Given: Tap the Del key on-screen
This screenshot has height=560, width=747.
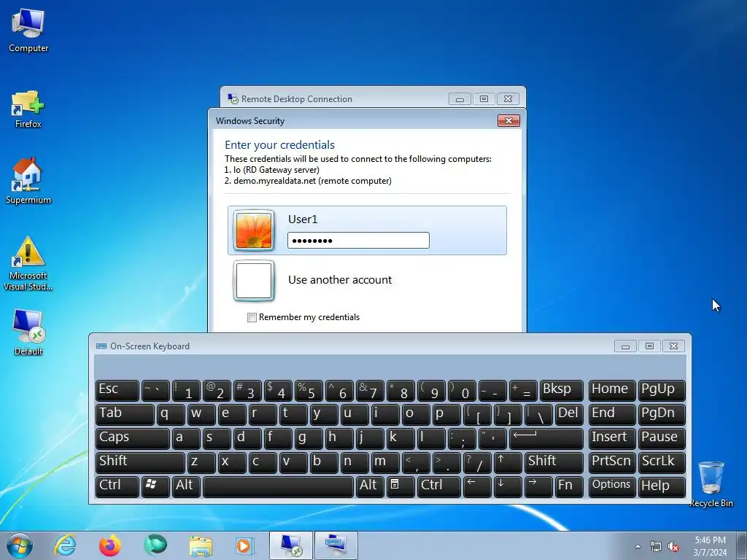Looking at the screenshot, I should [x=569, y=414].
